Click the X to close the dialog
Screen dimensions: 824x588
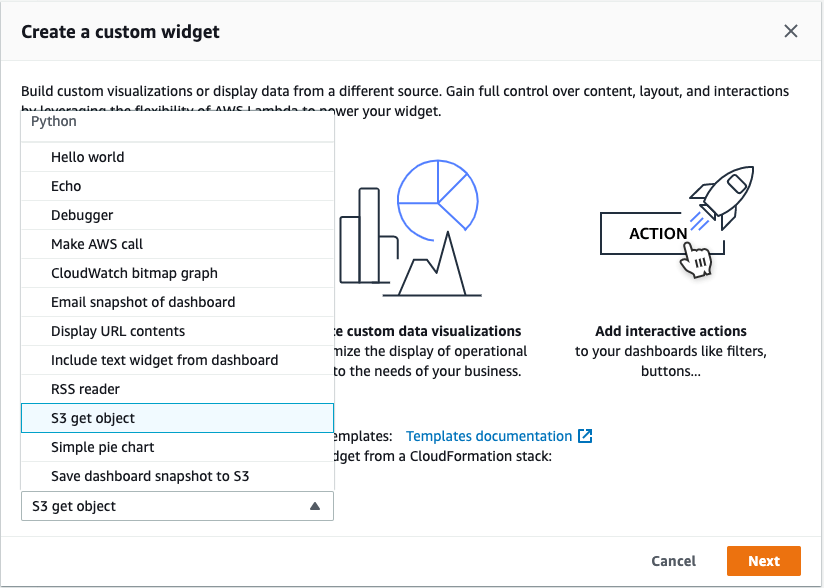(x=790, y=31)
